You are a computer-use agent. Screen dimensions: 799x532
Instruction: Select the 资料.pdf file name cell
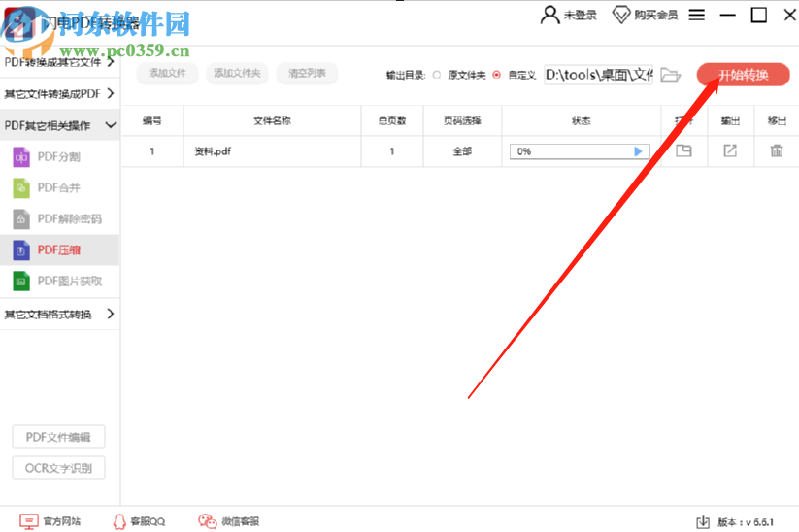[x=272, y=151]
